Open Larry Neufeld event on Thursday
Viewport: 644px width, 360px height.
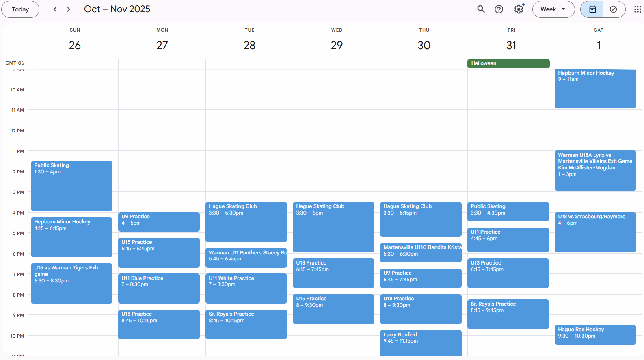(420, 342)
